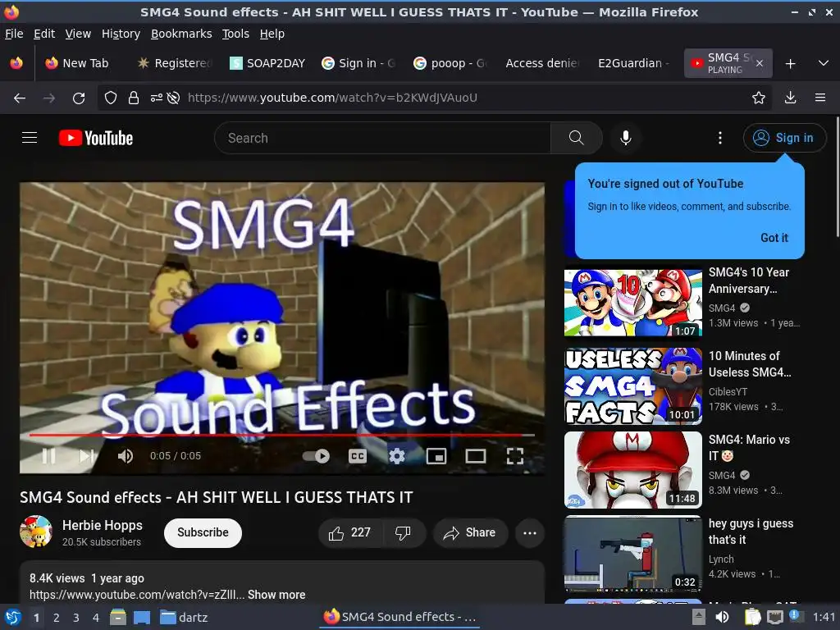This screenshot has width=840, height=630.
Task: Open a new tab with plus
Action: pos(790,64)
